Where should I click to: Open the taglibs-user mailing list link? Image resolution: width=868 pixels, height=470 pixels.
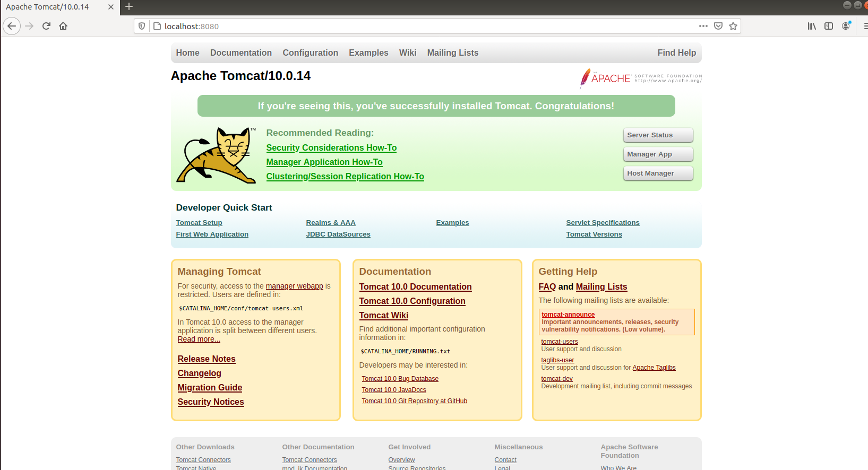(x=557, y=360)
